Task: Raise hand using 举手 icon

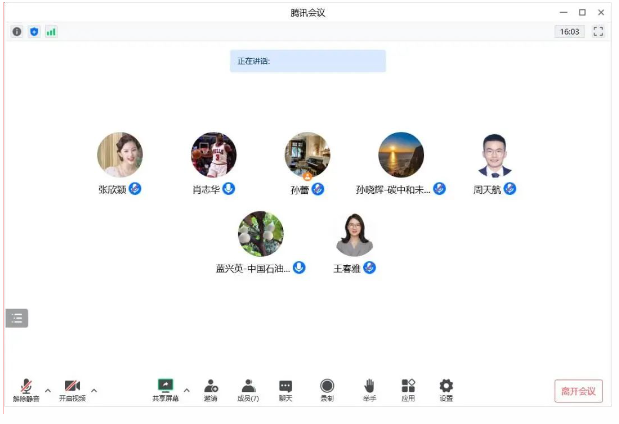Action: coord(369,389)
